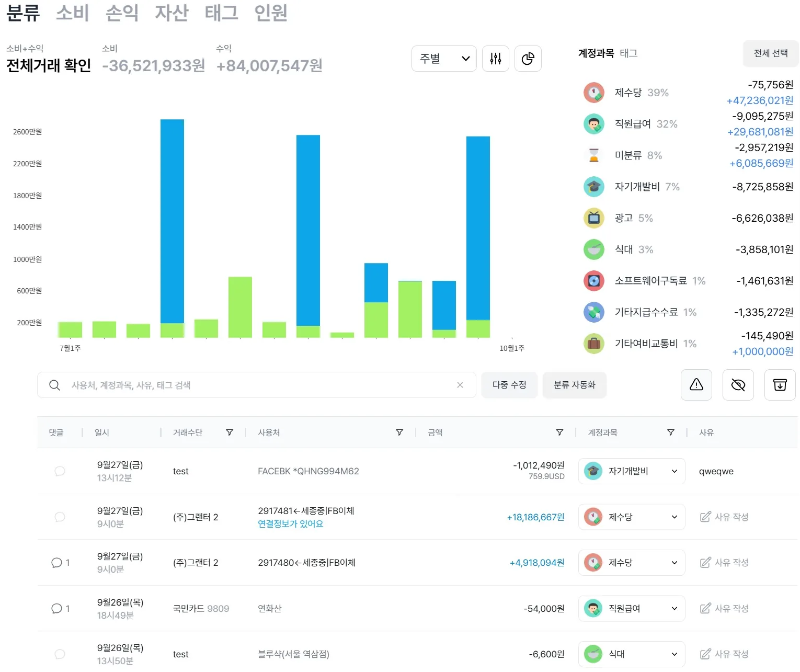The height and width of the screenshot is (672, 800).
Task: Click the 분류 자동화 button
Action: click(x=575, y=385)
